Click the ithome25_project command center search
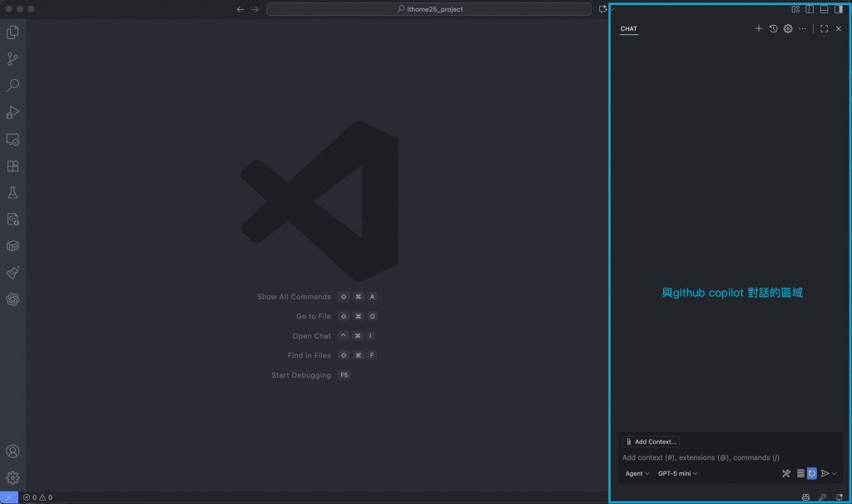Viewport: 852px width, 504px height. [x=428, y=9]
